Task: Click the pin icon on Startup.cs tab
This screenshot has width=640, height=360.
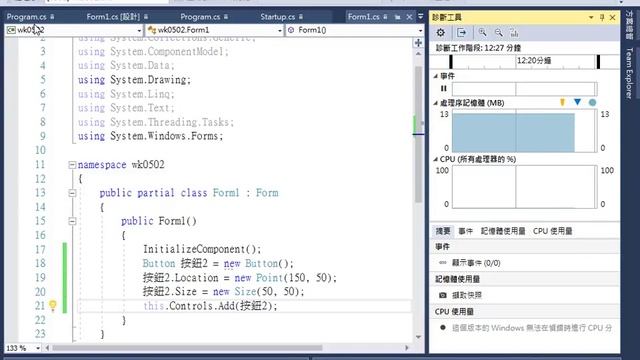Action: tap(301, 17)
